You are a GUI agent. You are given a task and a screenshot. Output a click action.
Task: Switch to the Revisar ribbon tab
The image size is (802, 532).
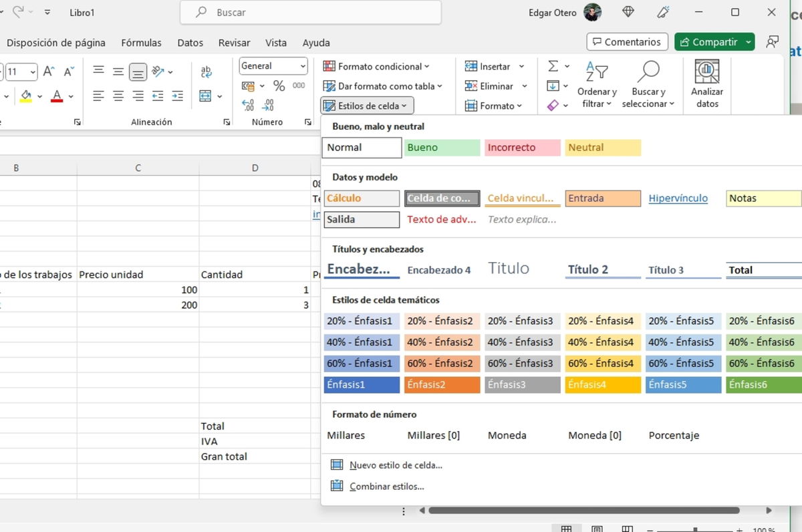pyautogui.click(x=234, y=42)
